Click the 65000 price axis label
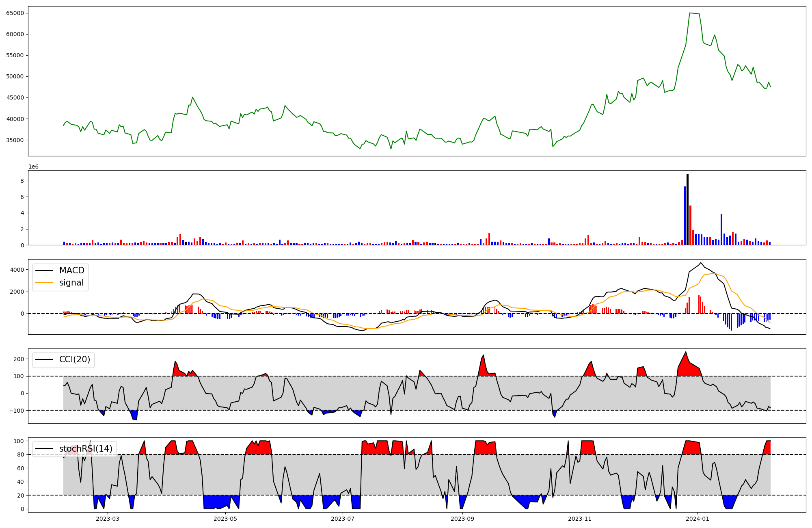The height and width of the screenshot is (528, 812). pos(15,13)
